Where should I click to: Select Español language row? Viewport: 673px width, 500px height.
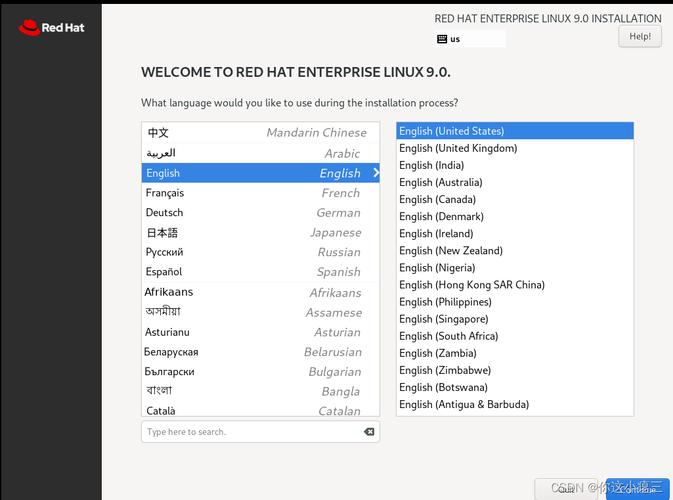coord(260,272)
